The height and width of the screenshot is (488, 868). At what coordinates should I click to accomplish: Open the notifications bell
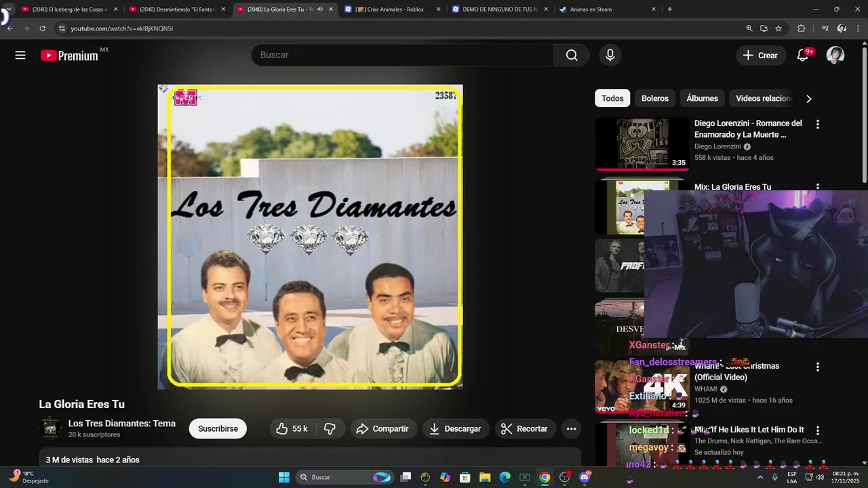point(803,56)
